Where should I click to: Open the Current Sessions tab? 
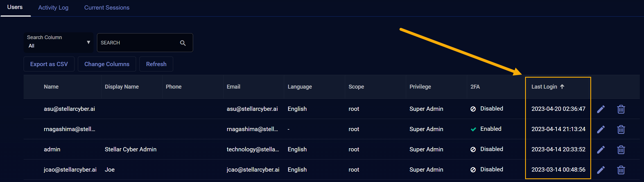point(107,8)
